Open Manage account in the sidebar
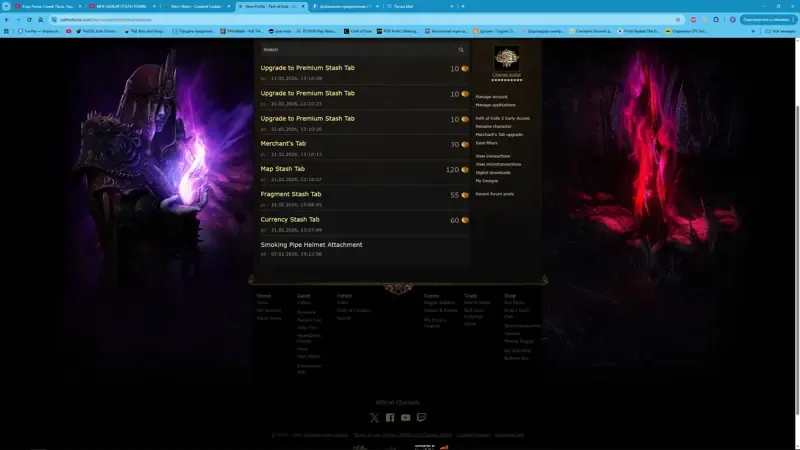 491,97
